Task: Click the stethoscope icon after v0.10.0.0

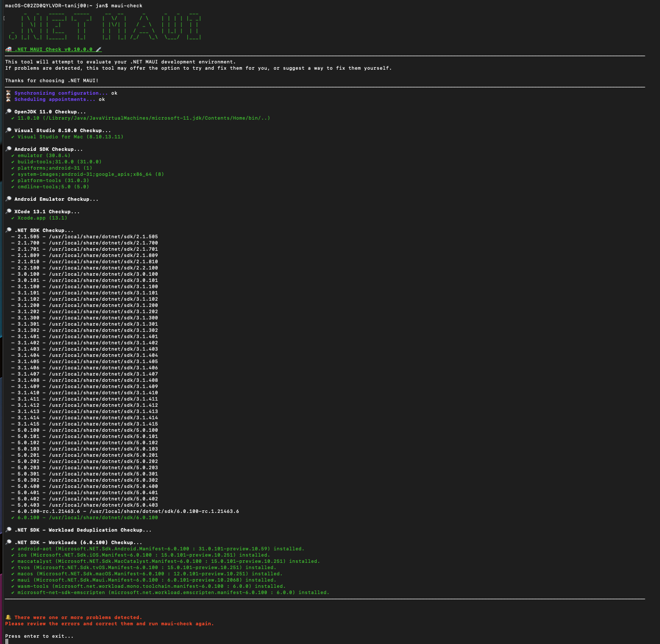Action: (x=99, y=49)
